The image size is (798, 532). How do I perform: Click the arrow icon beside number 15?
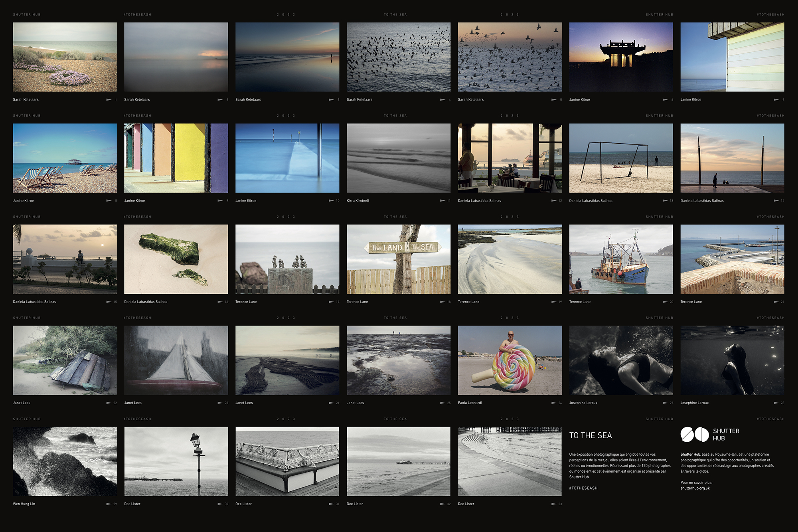[x=109, y=302]
